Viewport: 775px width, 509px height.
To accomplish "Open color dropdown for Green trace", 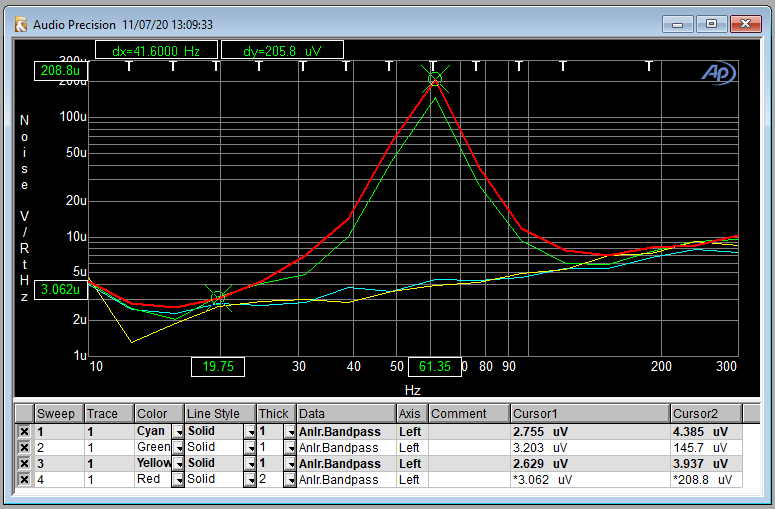I will point(177,447).
